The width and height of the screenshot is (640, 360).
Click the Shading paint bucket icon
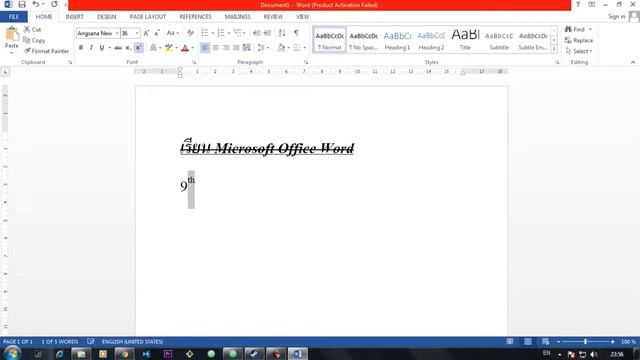pyautogui.click(x=281, y=48)
